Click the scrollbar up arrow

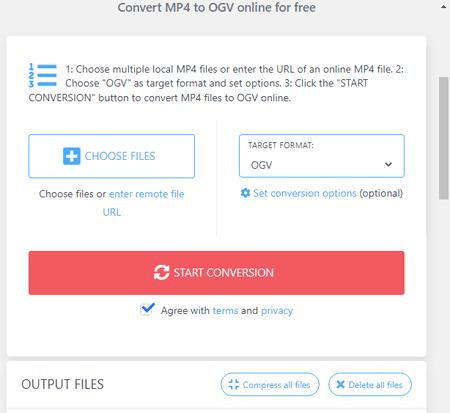point(444,7)
